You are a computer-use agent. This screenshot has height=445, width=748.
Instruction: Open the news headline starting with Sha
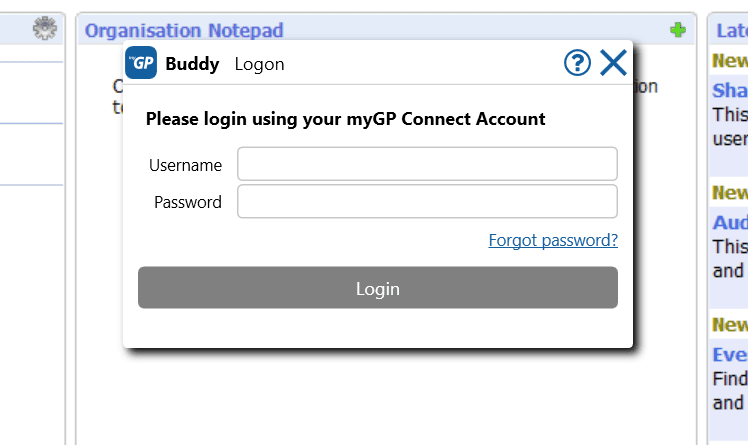click(730, 90)
